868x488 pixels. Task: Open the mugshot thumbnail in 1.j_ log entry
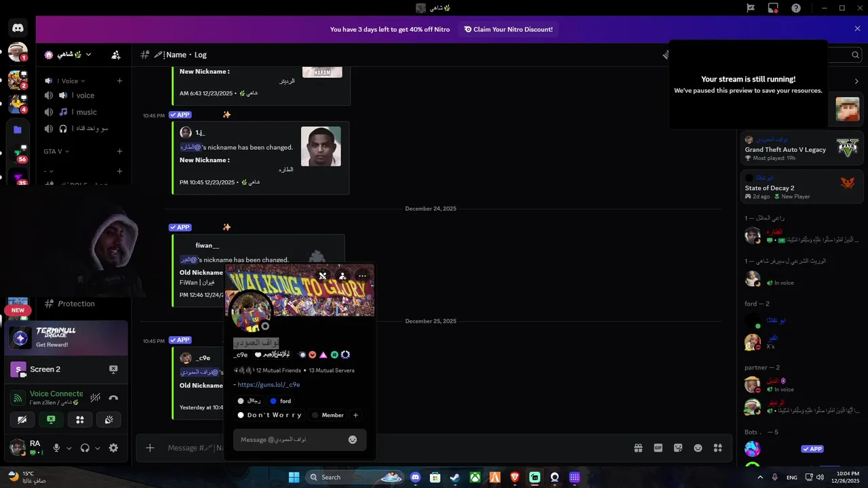tap(321, 146)
